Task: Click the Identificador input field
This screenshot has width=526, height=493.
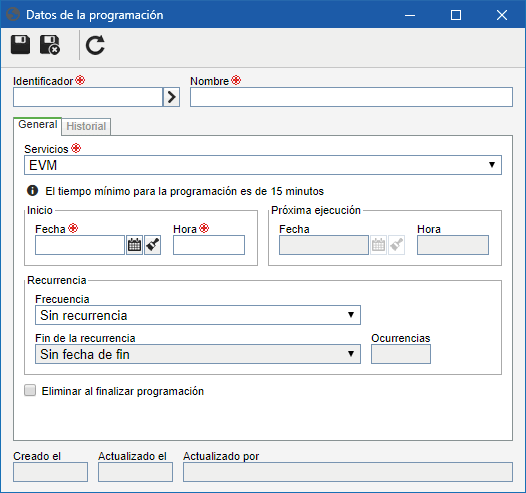Action: click(x=88, y=97)
